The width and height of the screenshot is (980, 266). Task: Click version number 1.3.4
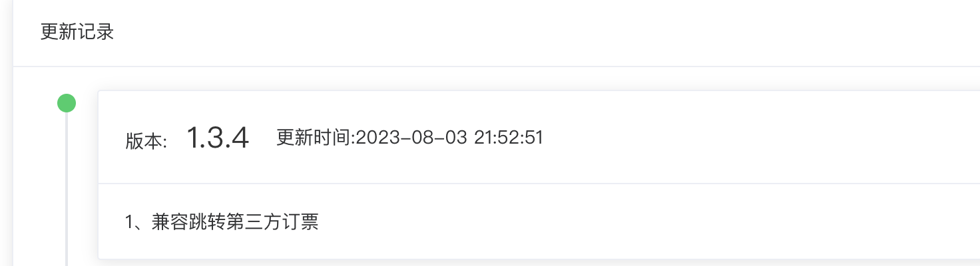217,138
